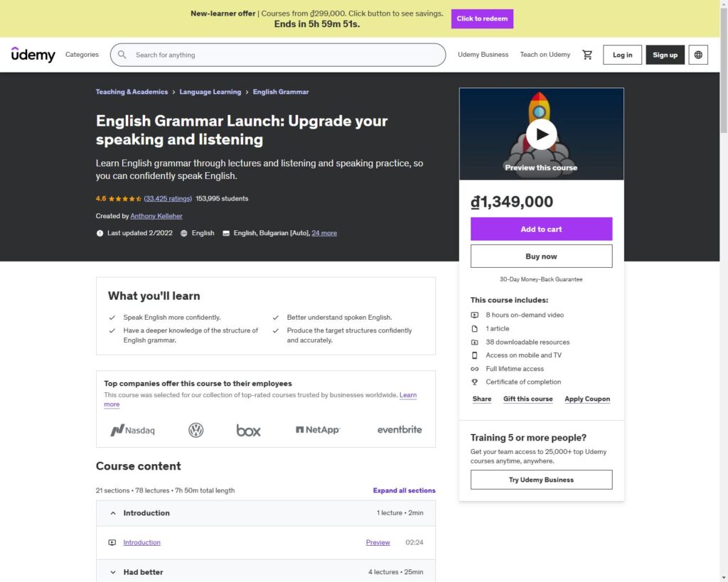Click the Udemy logo
728x582 pixels.
pos(33,55)
